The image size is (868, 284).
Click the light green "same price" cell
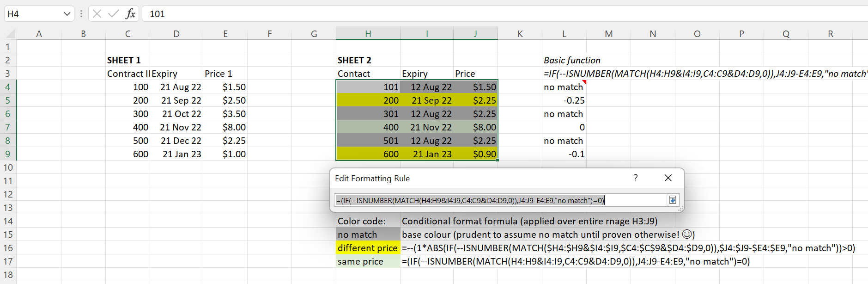coord(368,261)
